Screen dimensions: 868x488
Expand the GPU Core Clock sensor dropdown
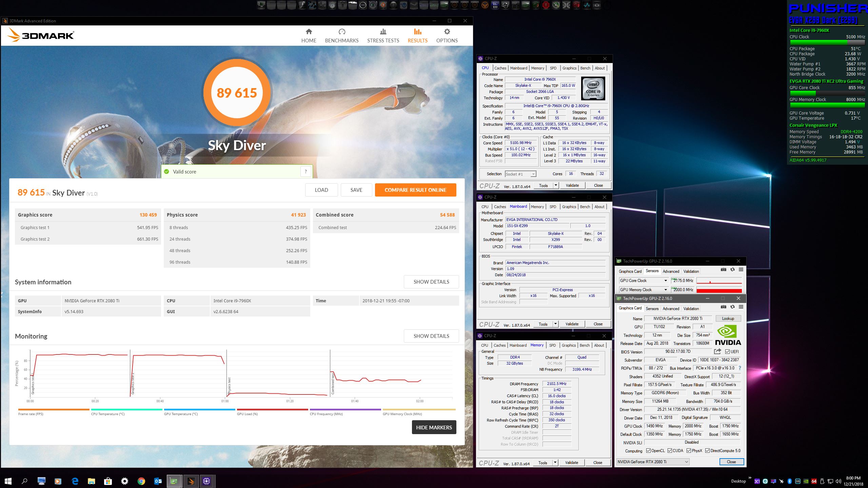pos(665,281)
